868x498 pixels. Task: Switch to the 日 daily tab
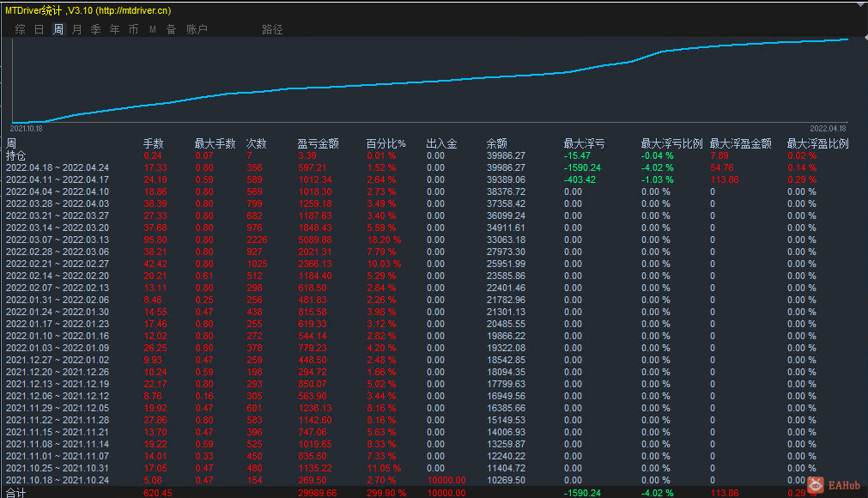39,29
